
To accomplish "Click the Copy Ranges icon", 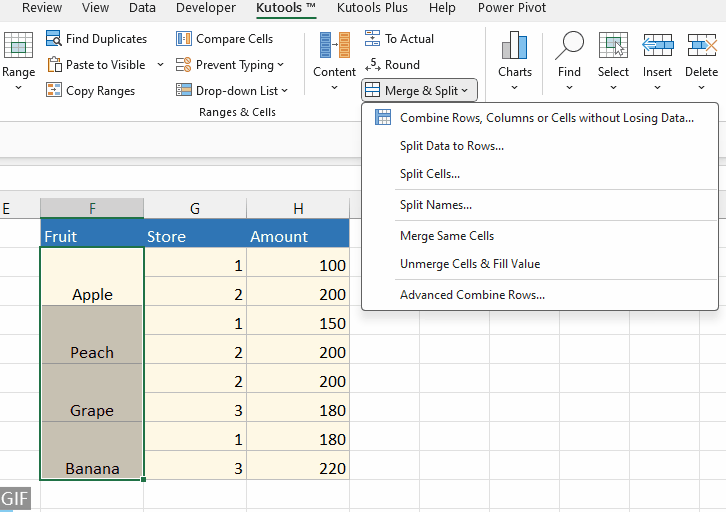I will coord(54,90).
